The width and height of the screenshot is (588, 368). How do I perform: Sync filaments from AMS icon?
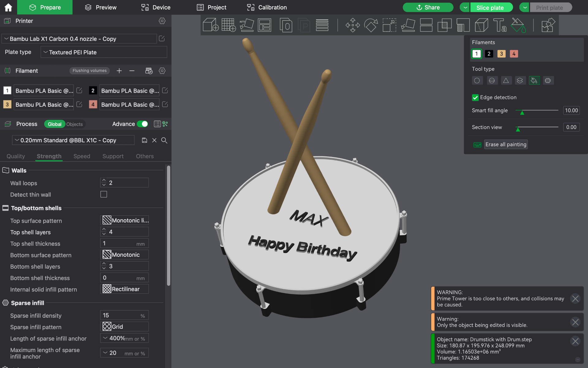click(149, 71)
